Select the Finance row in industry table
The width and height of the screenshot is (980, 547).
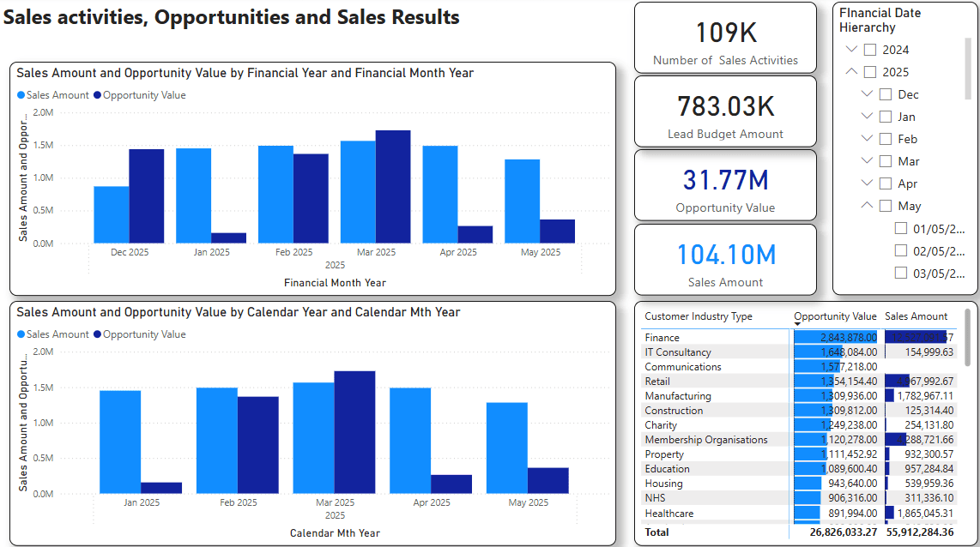662,338
